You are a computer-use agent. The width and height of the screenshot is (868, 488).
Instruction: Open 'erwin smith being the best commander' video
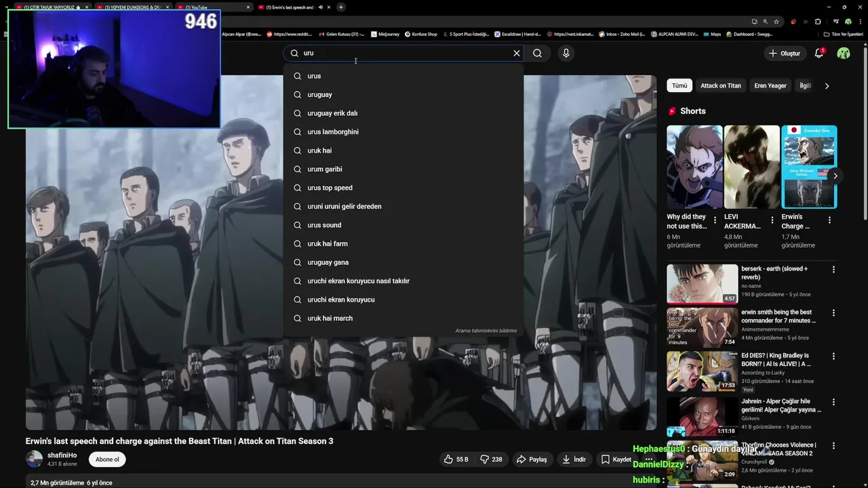click(702, 327)
